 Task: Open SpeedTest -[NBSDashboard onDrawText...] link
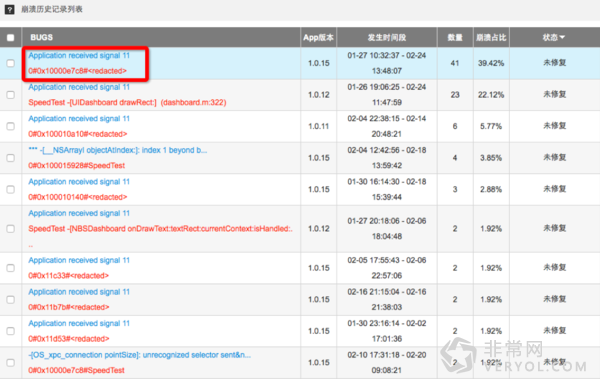point(161,229)
